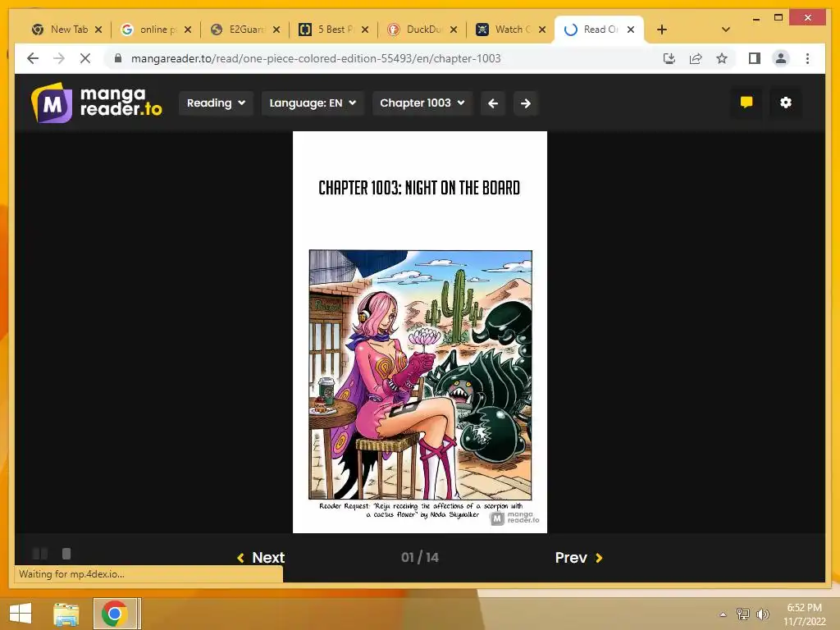Image resolution: width=840 pixels, height=630 pixels.
Task: Stop loading the page
Action: (85, 58)
